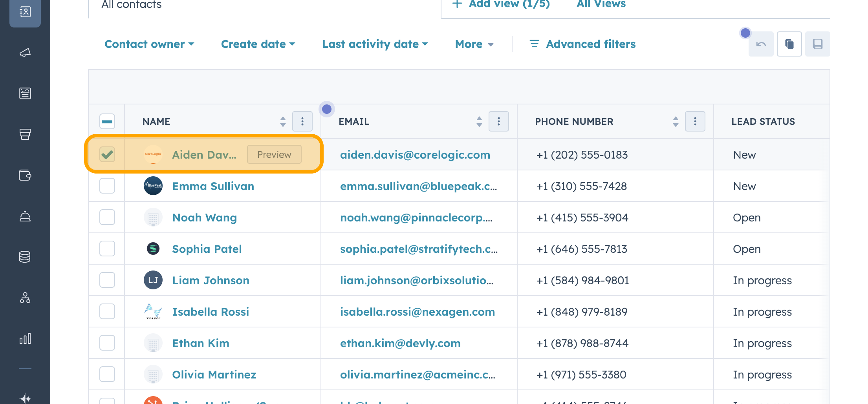
Task: Open the CRM contacts section in sidebar
Action: [25, 12]
